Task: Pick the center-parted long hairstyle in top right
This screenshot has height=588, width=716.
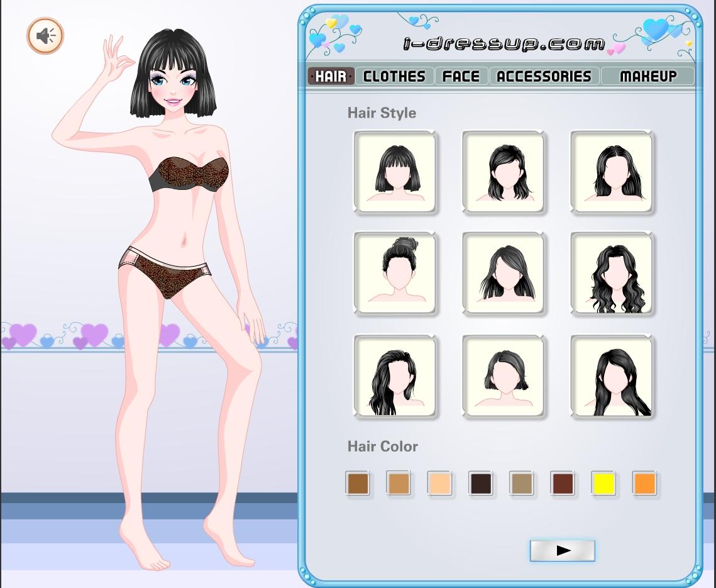Action: (612, 172)
